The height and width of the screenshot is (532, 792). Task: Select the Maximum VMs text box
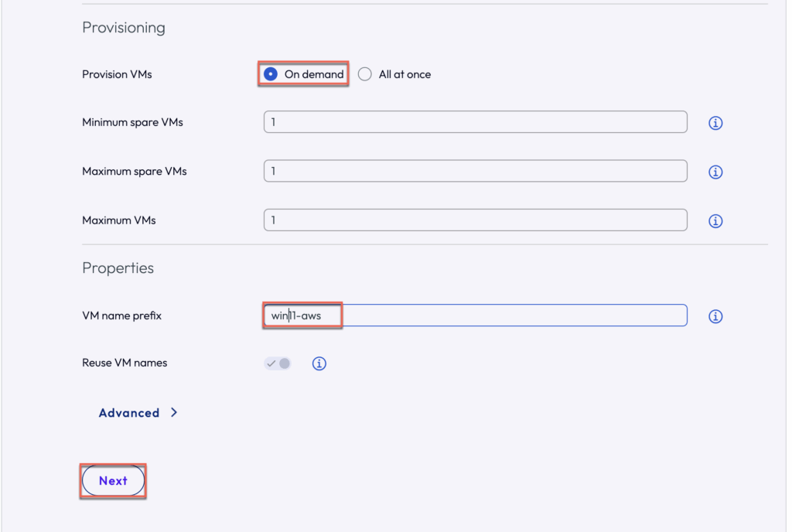(x=475, y=220)
